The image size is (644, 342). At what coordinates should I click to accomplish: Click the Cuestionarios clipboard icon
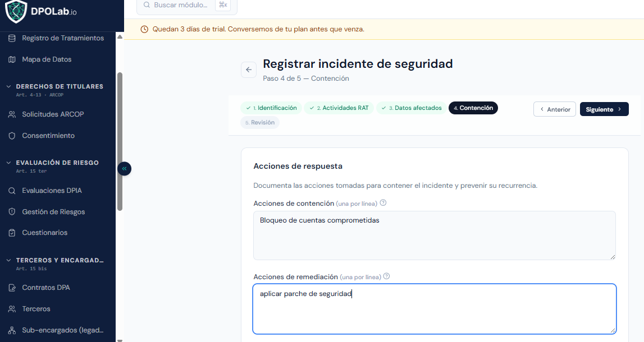coord(12,233)
